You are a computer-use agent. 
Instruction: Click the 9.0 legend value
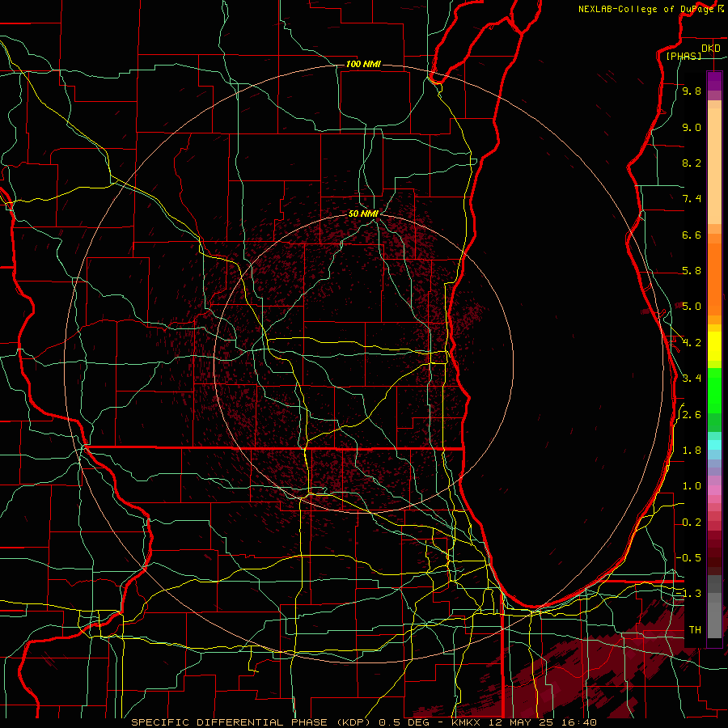coord(692,128)
